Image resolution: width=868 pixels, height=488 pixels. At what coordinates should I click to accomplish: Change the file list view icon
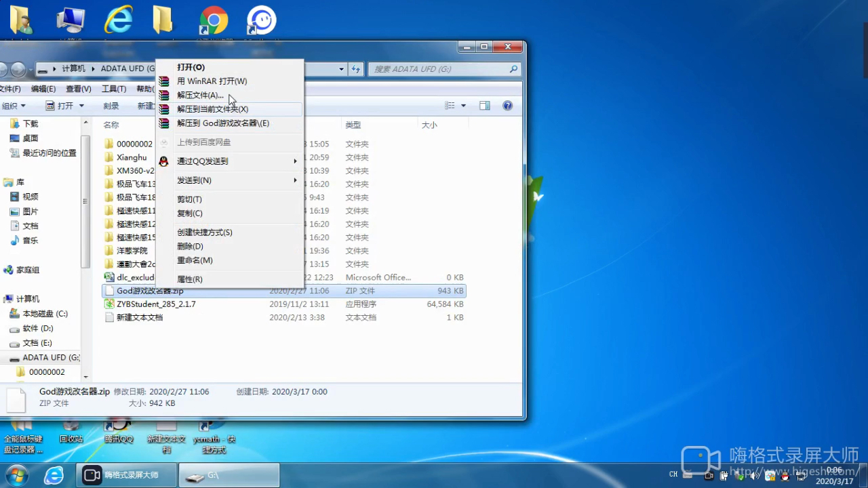pos(450,106)
